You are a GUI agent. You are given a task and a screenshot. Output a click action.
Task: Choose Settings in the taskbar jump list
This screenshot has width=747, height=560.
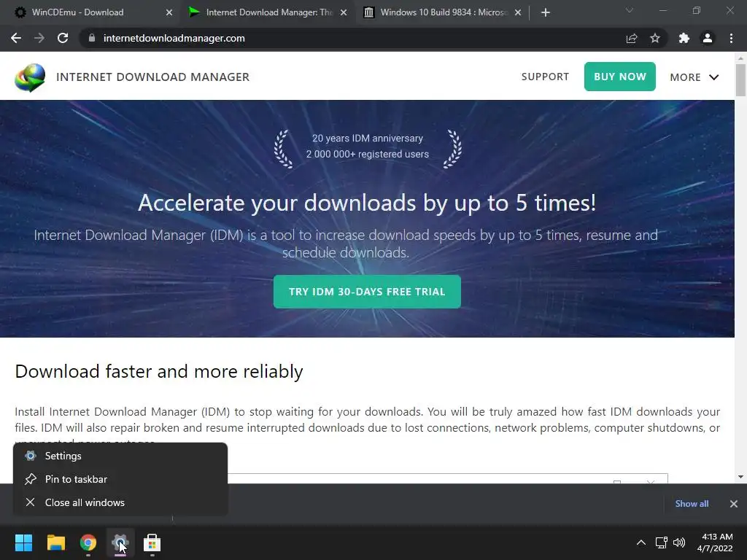point(120,456)
